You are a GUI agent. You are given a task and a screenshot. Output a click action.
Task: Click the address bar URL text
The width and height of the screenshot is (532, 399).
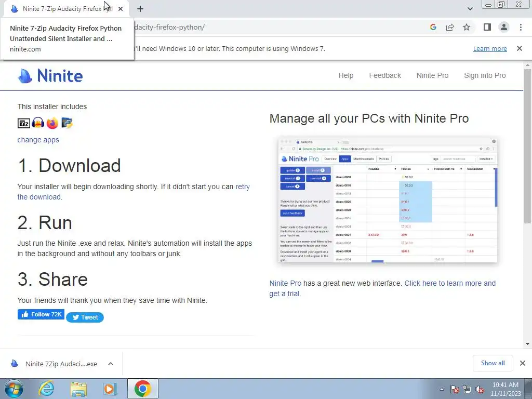pyautogui.click(x=170, y=27)
